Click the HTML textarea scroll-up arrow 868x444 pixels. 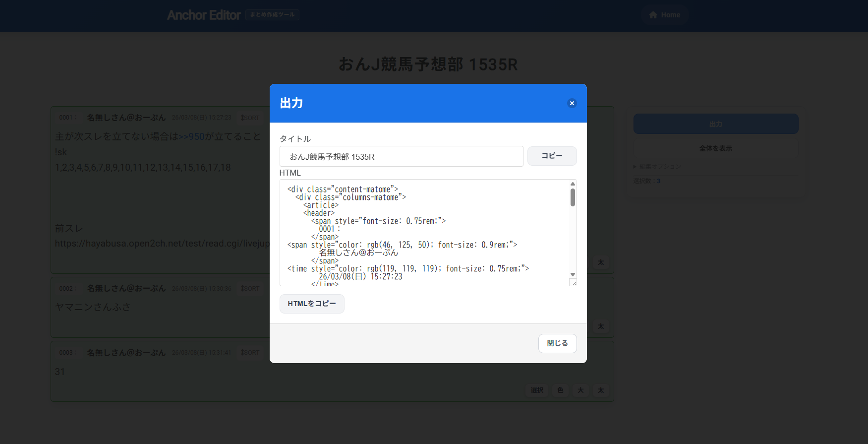[573, 184]
